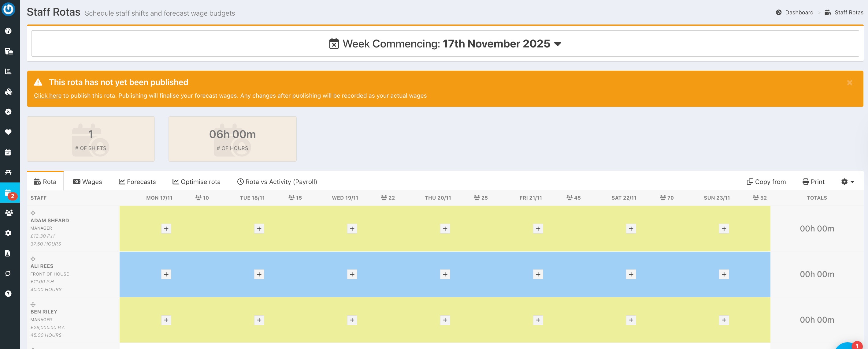Select the Optimise rota tab
This screenshot has width=868, height=349.
pyautogui.click(x=196, y=182)
